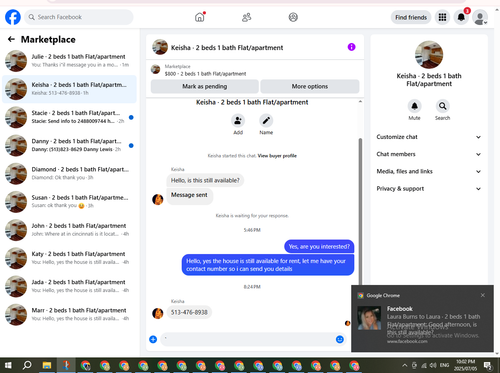Open View buyer profile link
The image size is (500, 373).
coord(277,156)
